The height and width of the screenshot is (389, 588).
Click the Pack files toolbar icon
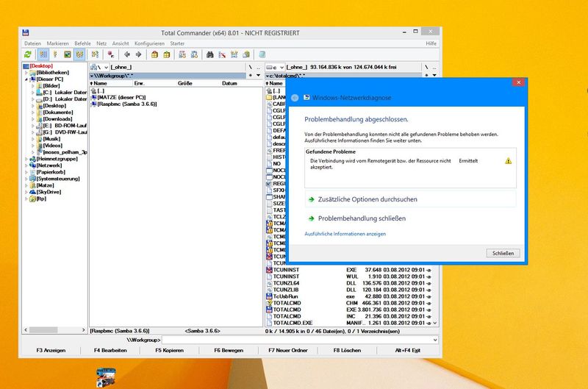pos(154,54)
